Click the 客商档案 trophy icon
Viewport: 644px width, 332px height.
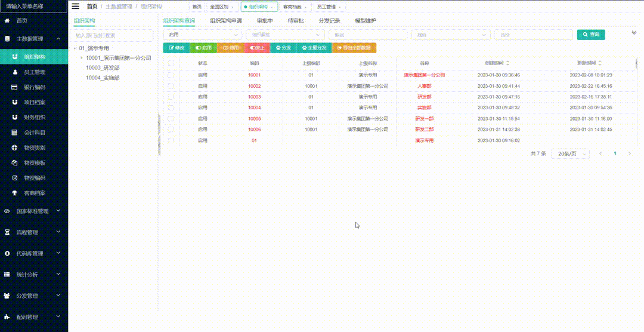click(x=15, y=193)
